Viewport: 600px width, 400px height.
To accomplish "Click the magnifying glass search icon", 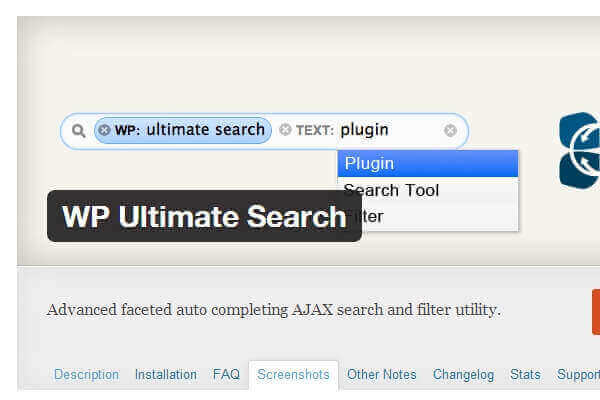I will (78, 130).
